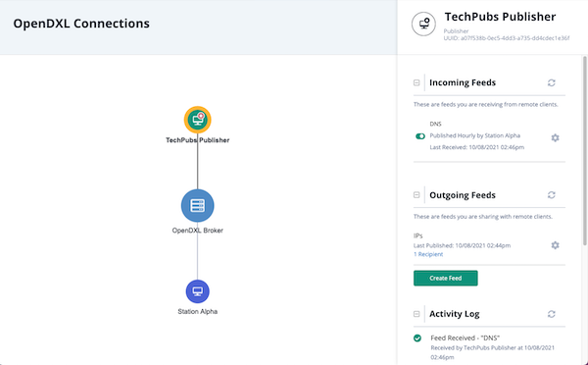Open settings gear for IPs feed
Viewport: 588px width, 365px height.
coord(555,245)
